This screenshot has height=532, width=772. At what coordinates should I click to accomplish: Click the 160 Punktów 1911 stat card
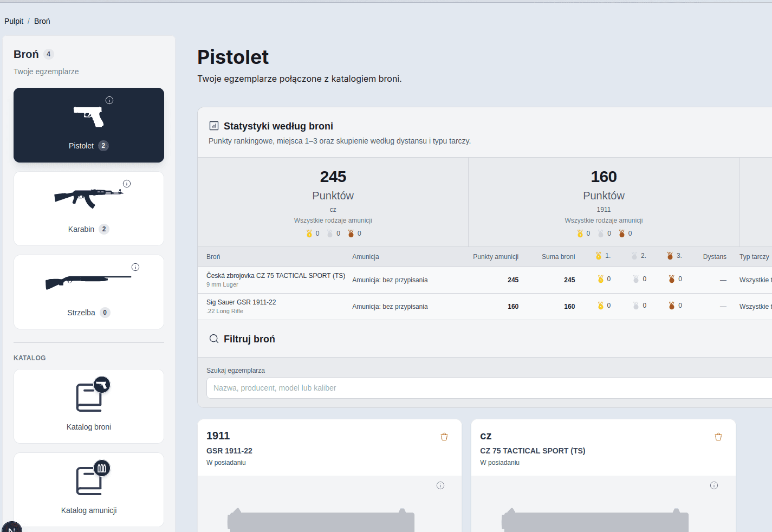coord(604,203)
